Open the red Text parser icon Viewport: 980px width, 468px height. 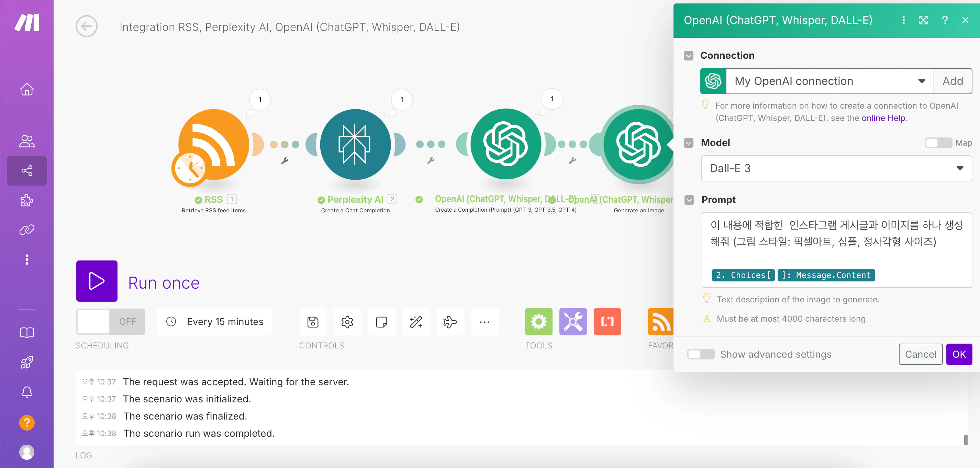coord(607,322)
